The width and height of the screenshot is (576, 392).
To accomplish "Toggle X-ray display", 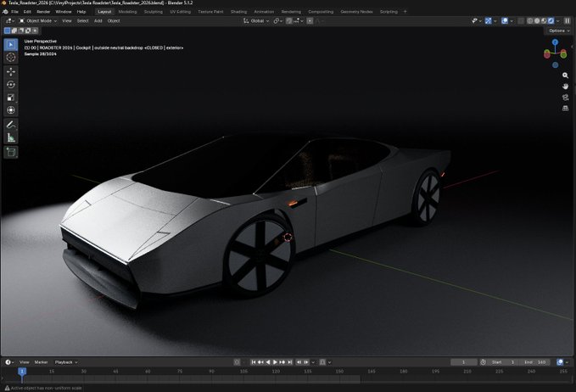I will [521, 21].
